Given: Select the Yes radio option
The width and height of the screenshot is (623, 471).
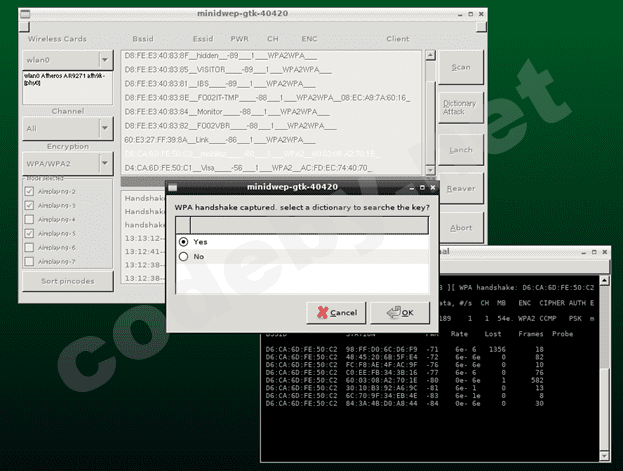Looking at the screenshot, I should tap(183, 242).
